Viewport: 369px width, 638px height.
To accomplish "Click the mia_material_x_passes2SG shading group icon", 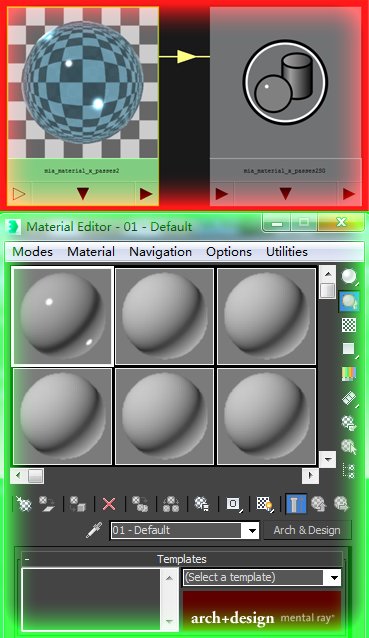I will click(x=285, y=82).
